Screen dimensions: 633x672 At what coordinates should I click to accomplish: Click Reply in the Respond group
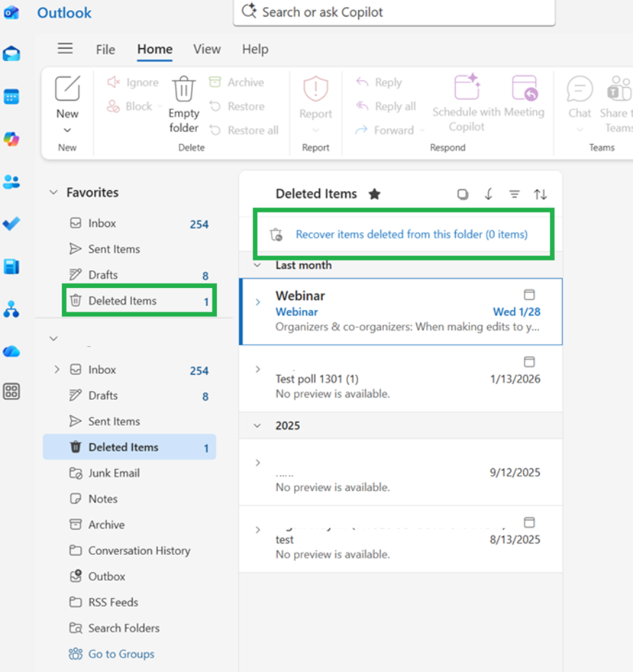pyautogui.click(x=379, y=82)
